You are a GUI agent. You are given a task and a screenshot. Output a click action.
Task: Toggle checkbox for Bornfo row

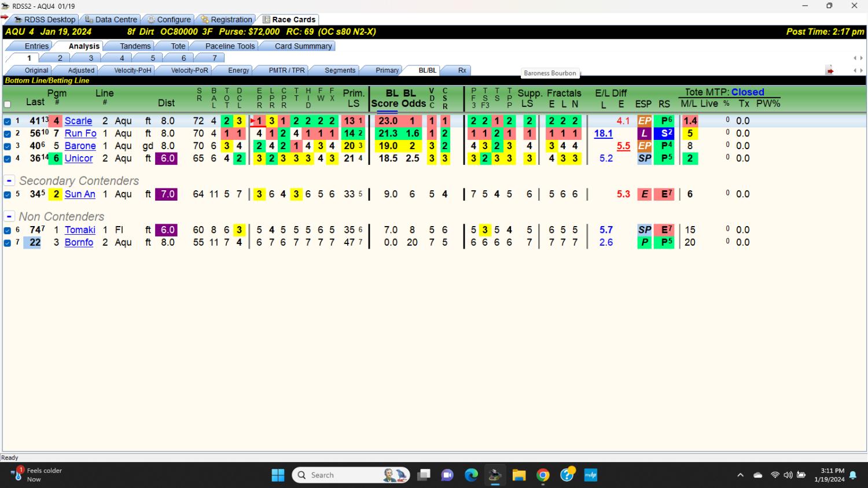point(8,243)
